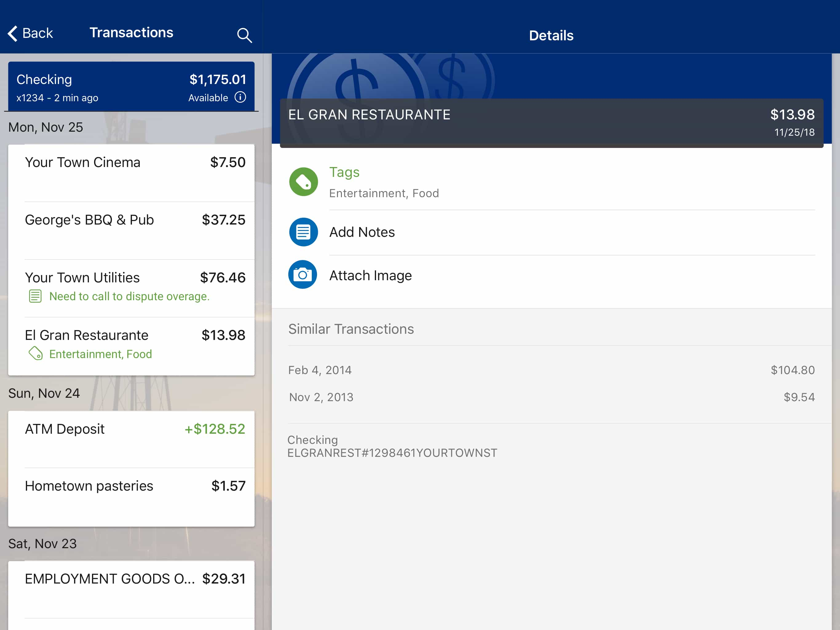Open George's BBQ & Pub transaction
The height and width of the screenshot is (630, 840).
(x=131, y=231)
